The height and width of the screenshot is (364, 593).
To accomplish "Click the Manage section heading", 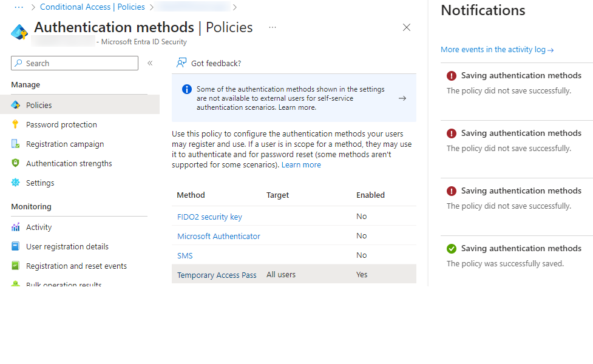I will pyautogui.click(x=25, y=85).
